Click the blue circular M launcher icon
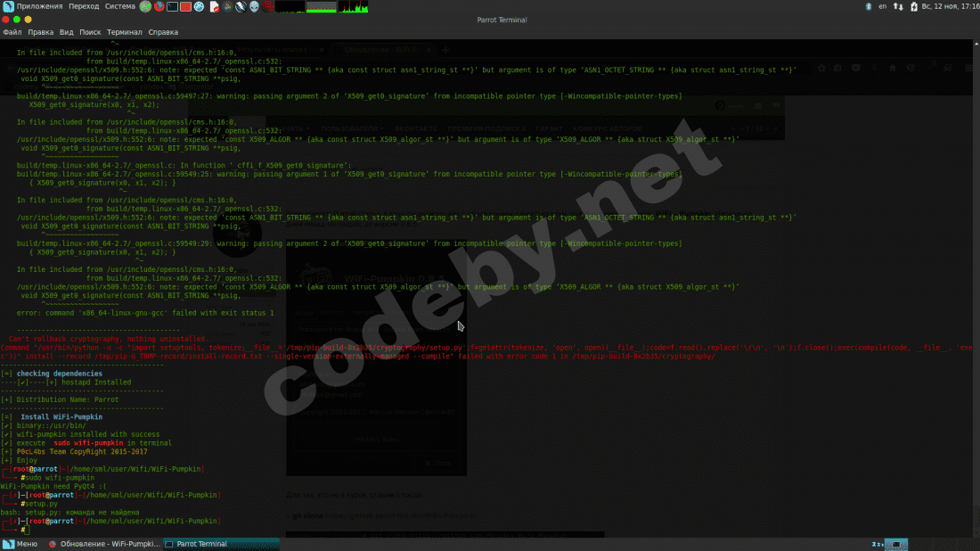This screenshot has width=980, height=551. click(200, 6)
